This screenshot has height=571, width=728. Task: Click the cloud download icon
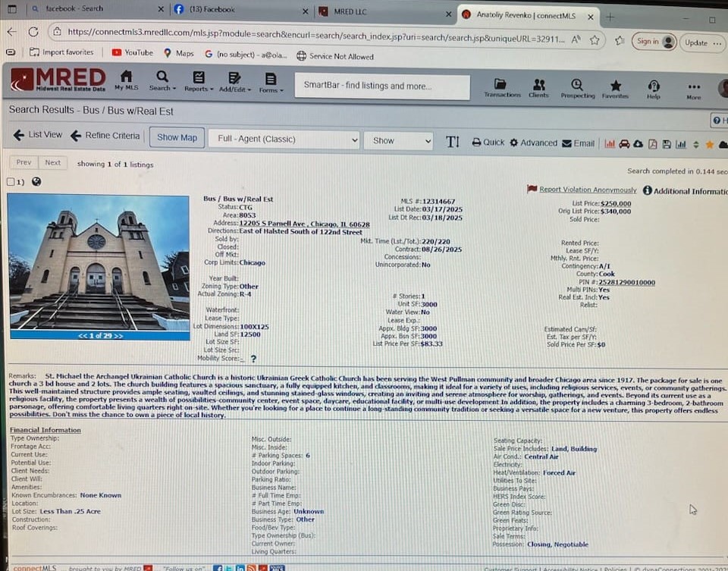coord(638,144)
